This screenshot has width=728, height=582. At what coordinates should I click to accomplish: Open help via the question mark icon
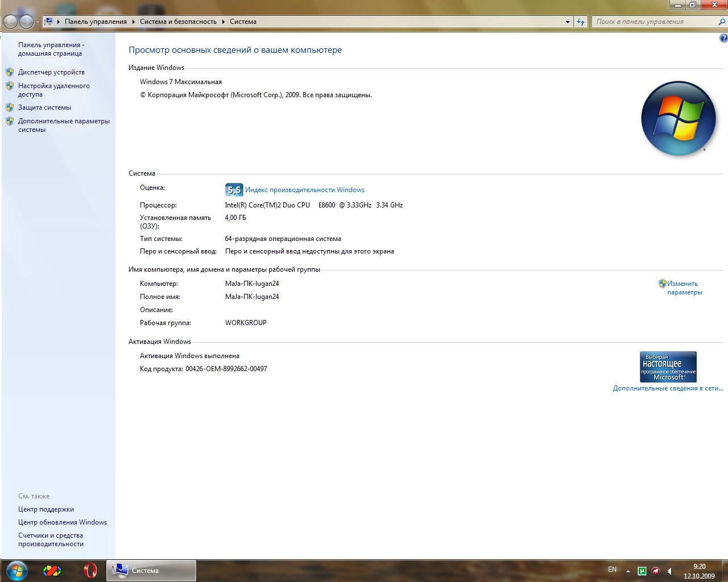tap(723, 38)
